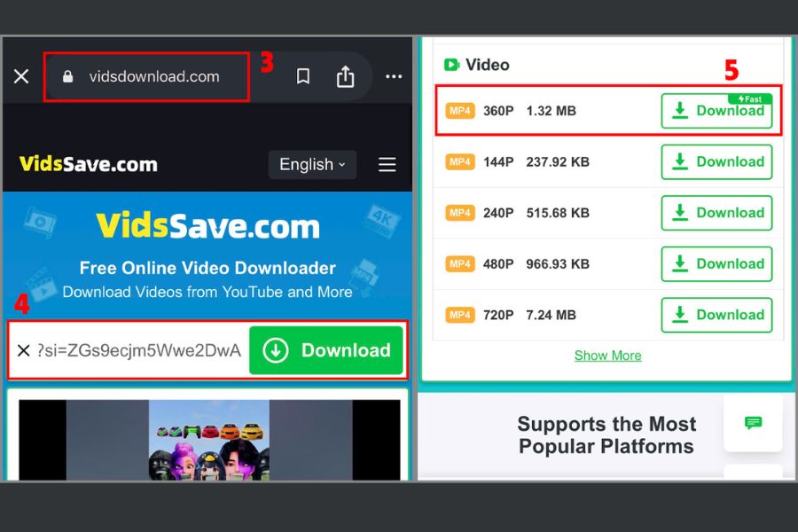The image size is (798, 532).
Task: Download the 360P 1.32 MB video
Action: point(716,111)
